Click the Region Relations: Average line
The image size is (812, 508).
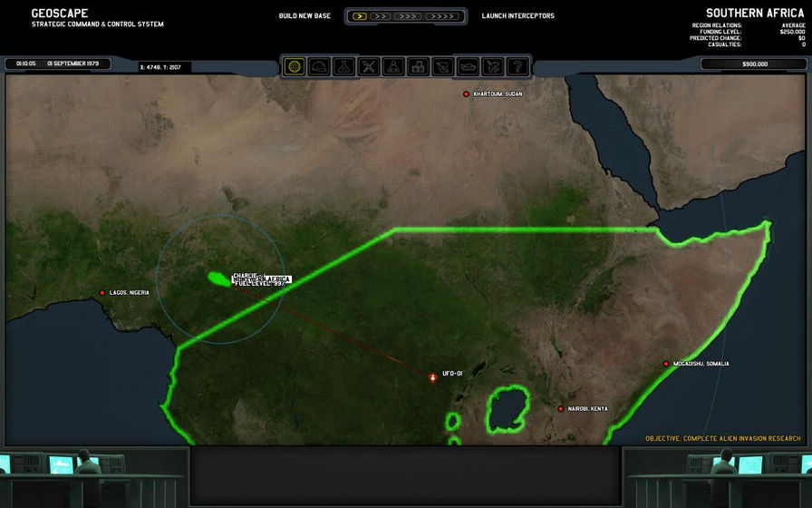tap(749, 25)
